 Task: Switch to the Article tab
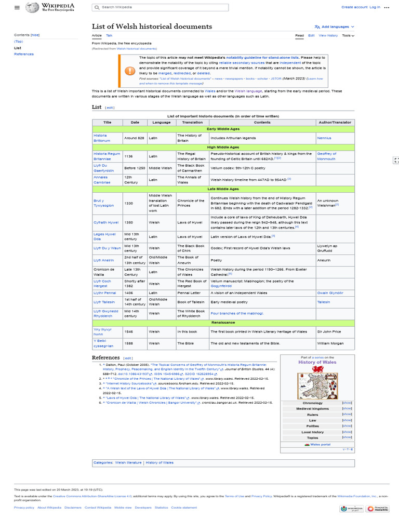[97, 36]
